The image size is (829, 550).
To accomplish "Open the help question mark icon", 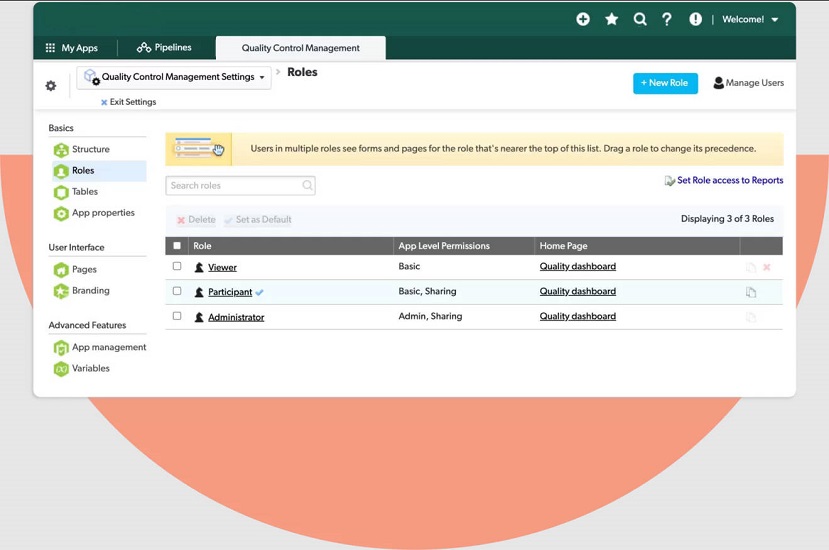I will click(x=667, y=19).
